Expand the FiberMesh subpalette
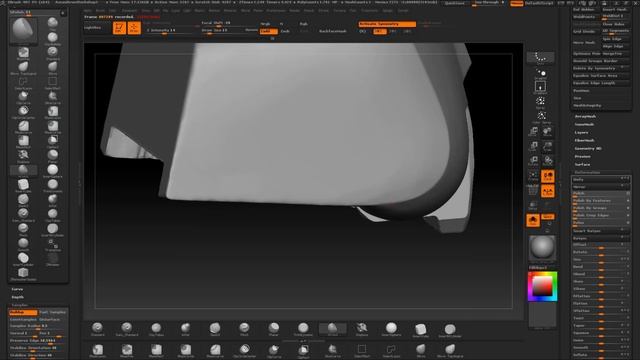640x360 pixels. click(x=584, y=140)
